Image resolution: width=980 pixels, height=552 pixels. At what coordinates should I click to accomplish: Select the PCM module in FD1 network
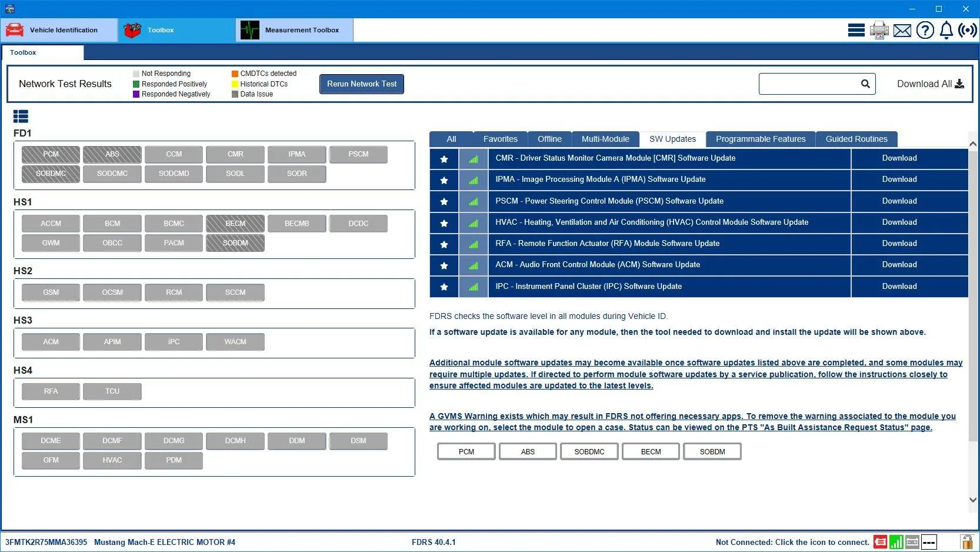51,154
